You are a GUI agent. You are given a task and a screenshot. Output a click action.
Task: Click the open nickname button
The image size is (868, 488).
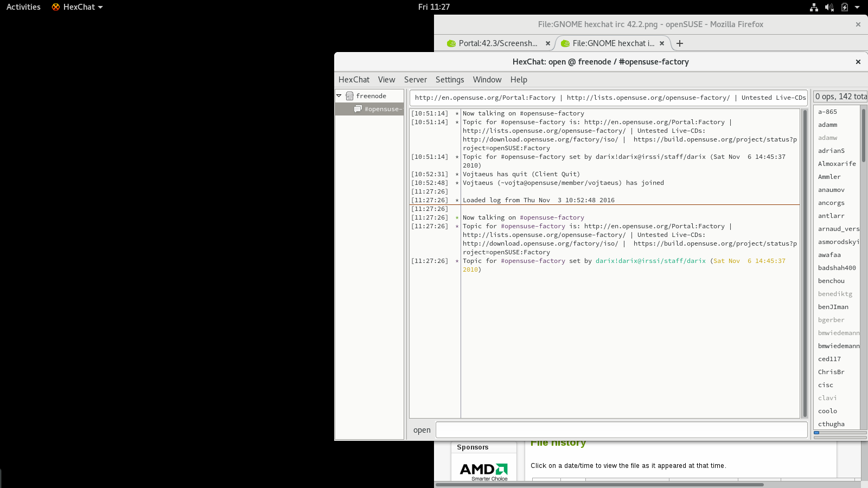(422, 430)
